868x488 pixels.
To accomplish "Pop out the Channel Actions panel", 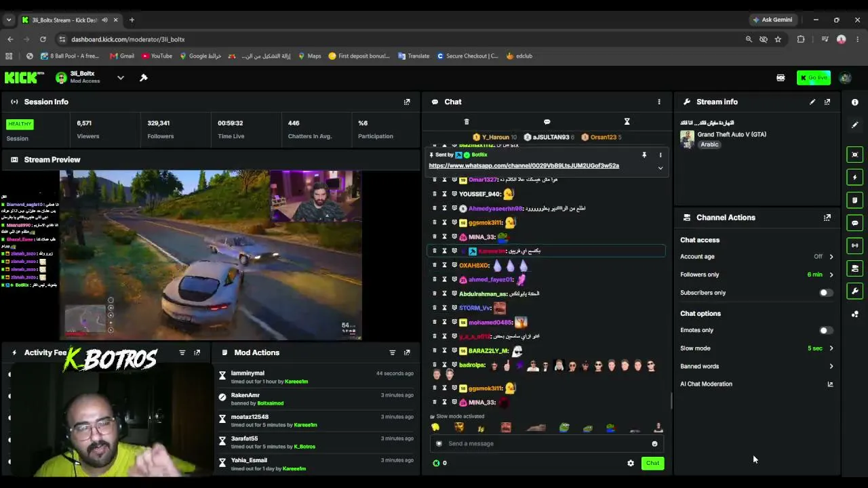I will [x=827, y=218].
